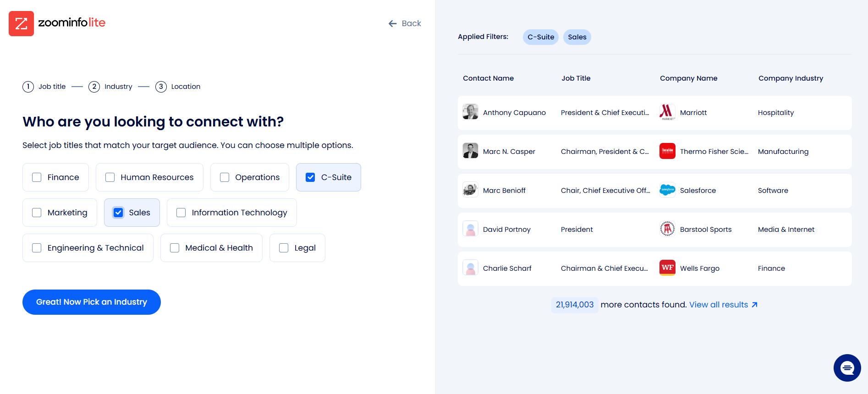Click the Barstool Sports company name
Screen dimensions: 868x394
(706, 230)
